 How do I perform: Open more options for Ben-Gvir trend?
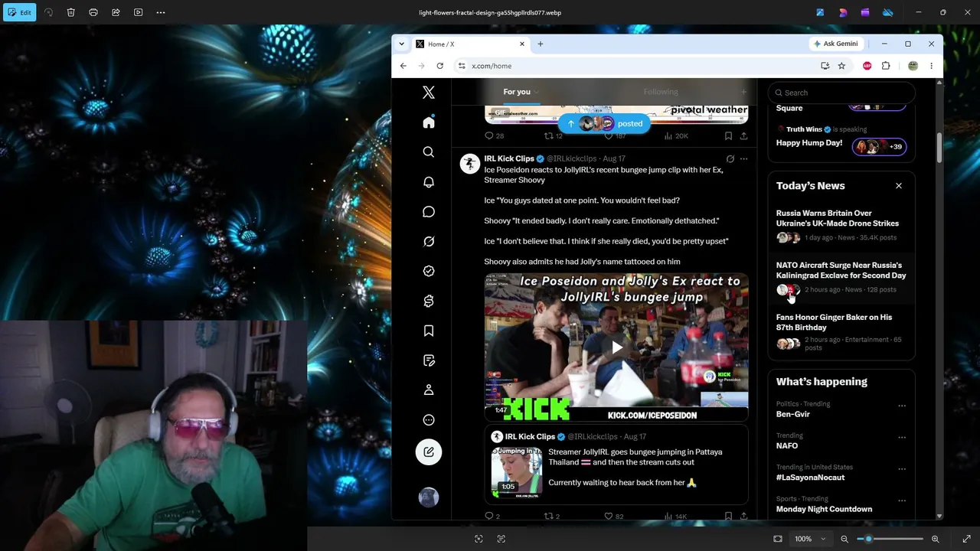(902, 406)
